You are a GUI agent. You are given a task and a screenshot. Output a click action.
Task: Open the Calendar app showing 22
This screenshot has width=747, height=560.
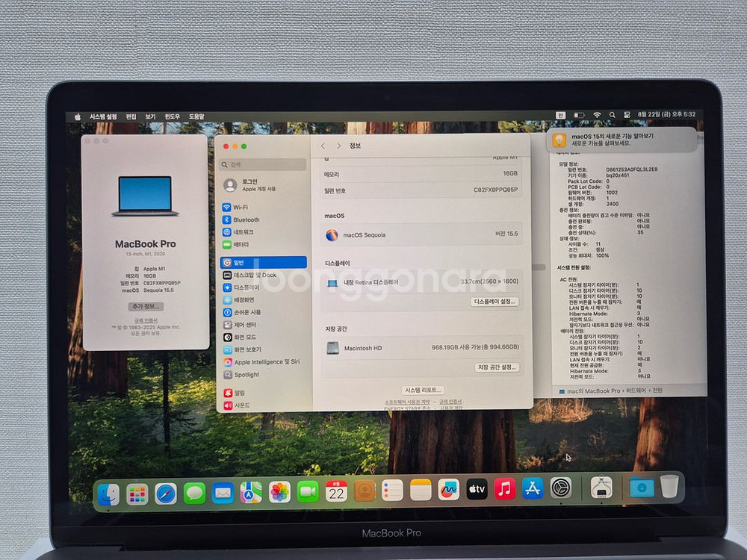(336, 491)
